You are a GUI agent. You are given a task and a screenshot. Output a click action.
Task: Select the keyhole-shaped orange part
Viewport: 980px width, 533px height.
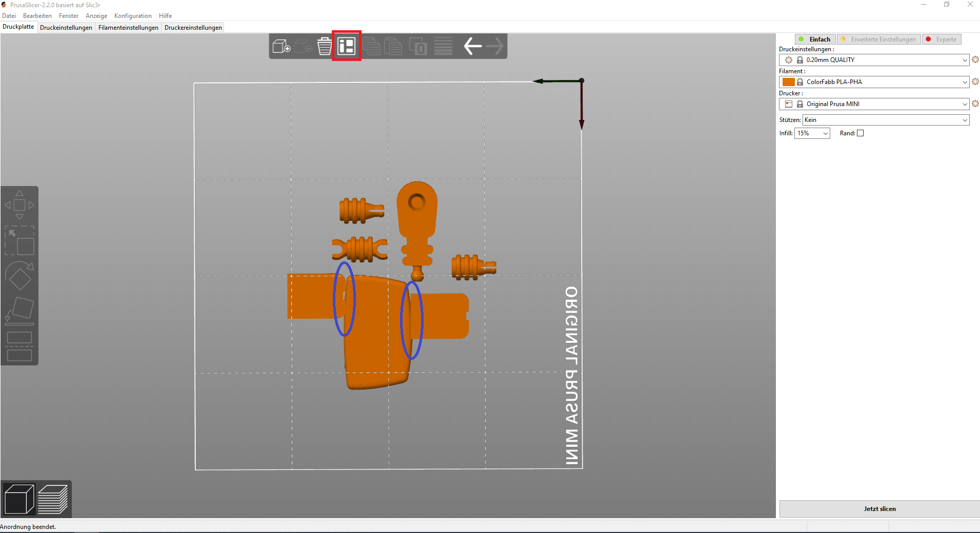pos(417,231)
